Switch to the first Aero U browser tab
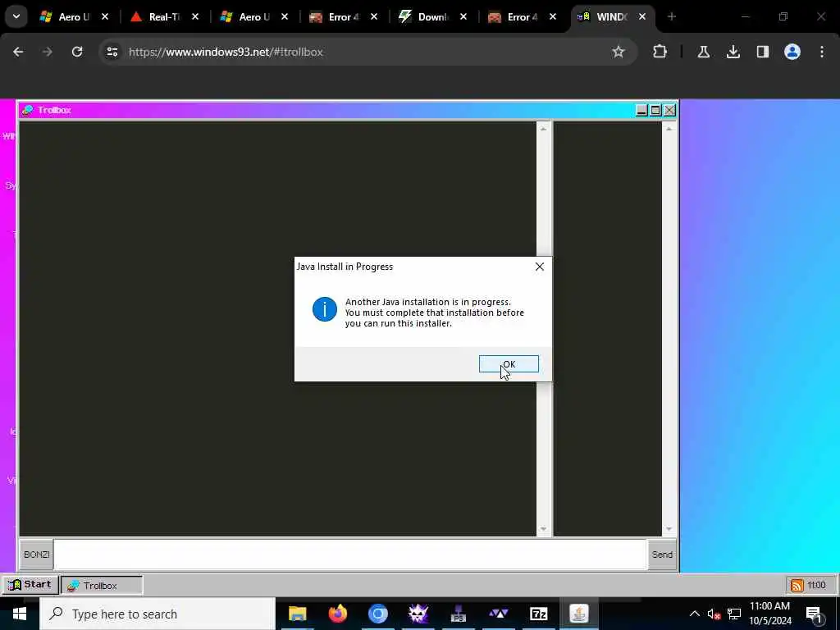840x630 pixels. tap(73, 17)
